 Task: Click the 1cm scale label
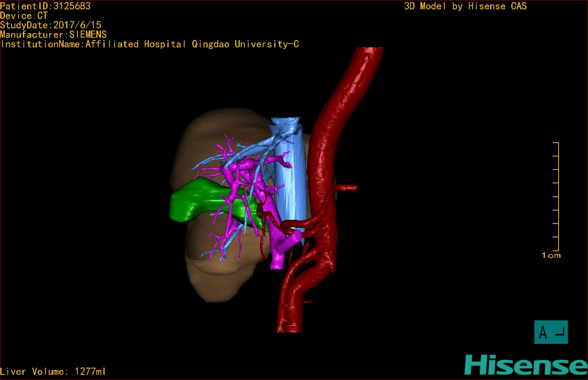pos(551,256)
